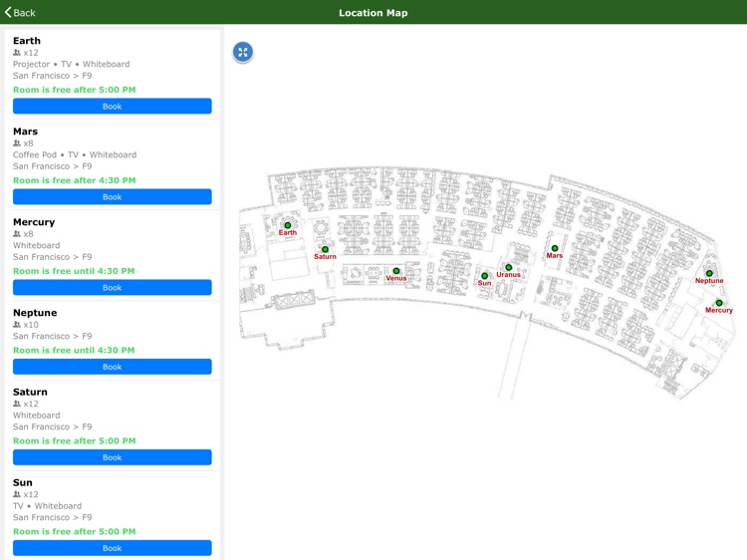747x560 pixels.
Task: Go back using the Back button
Action: pos(20,12)
